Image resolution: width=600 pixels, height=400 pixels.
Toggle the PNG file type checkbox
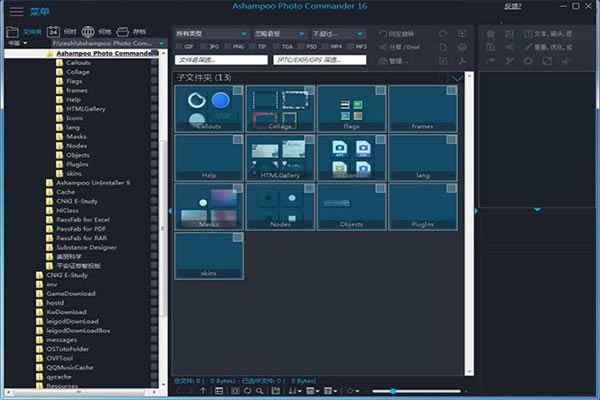[228, 47]
